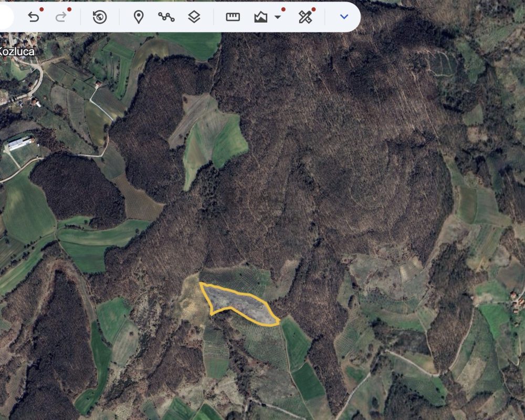The width and height of the screenshot is (525, 420).
Task: Click the Kozluca village label on the map
Action: pos(17,51)
